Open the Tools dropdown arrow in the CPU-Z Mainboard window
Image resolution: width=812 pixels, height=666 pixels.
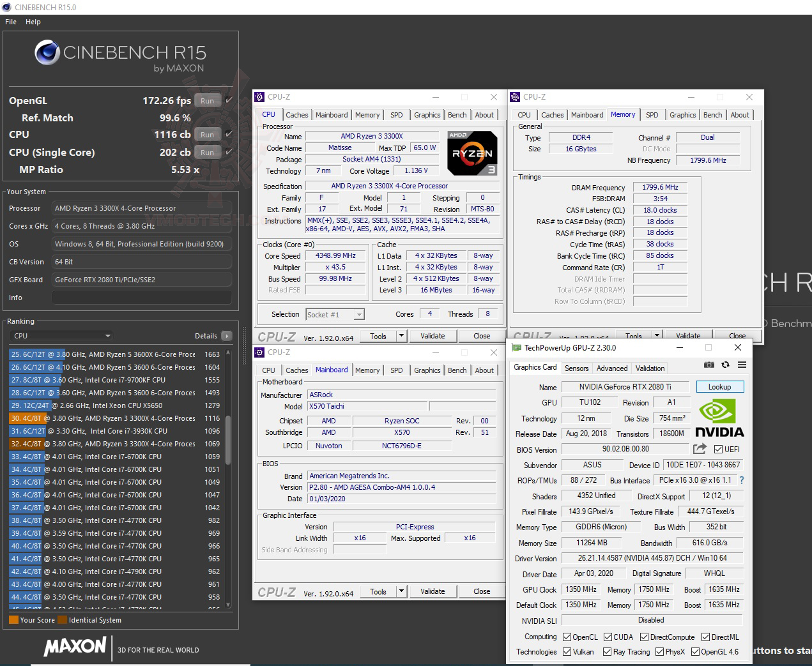coord(401,591)
